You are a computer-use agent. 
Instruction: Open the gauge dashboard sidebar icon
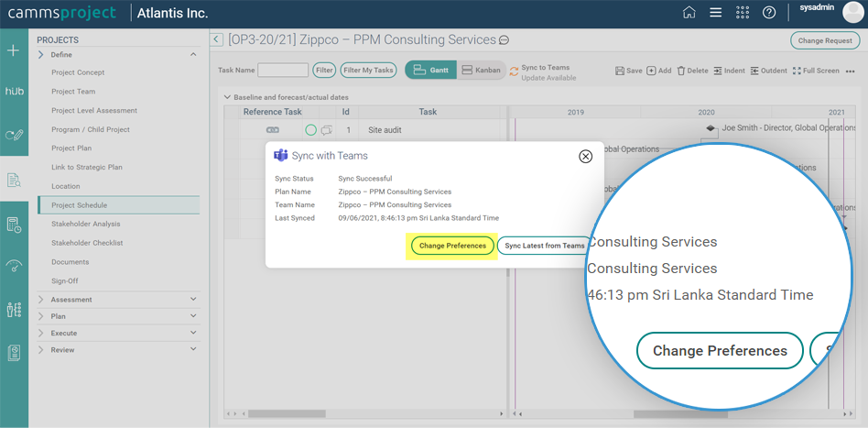(14, 266)
